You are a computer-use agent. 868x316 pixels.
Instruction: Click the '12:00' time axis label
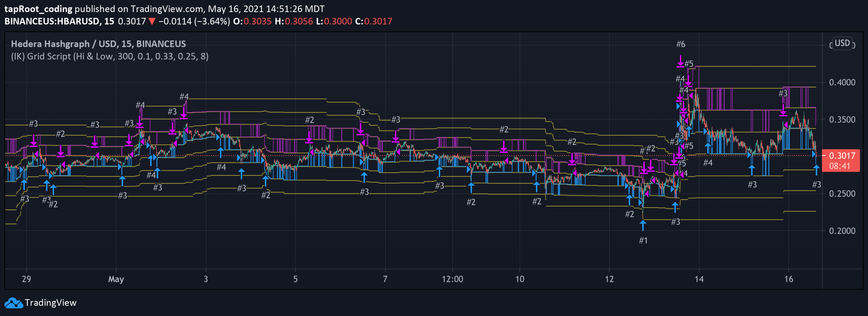(453, 279)
